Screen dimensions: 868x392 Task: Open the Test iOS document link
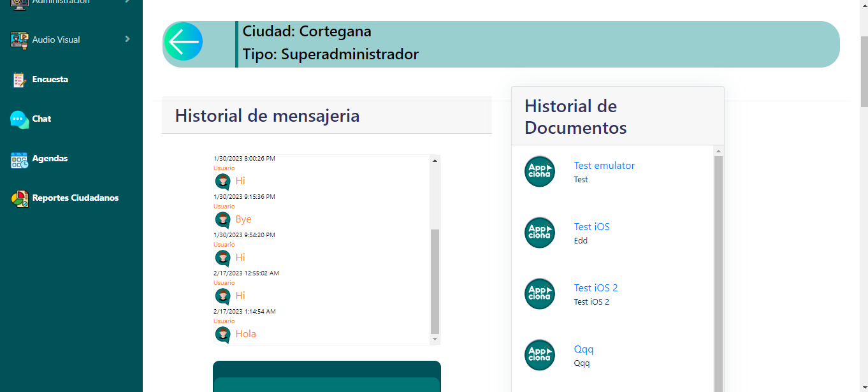coord(591,227)
